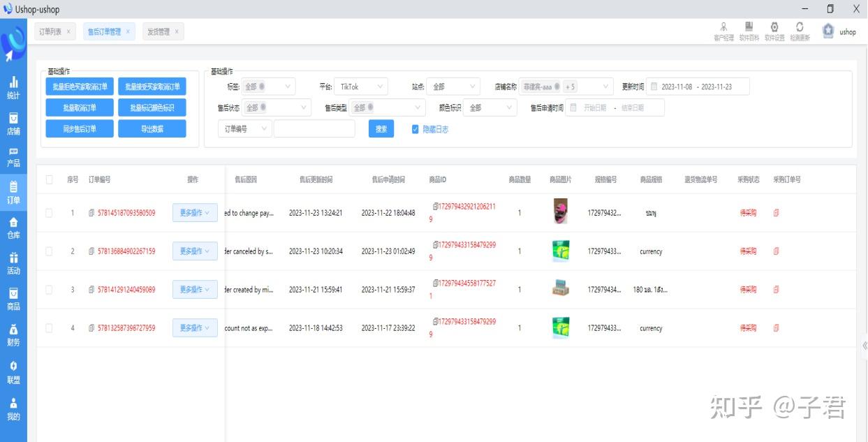Click 检测更新 (Check Updates) icon
The image size is (868, 442).
[799, 28]
